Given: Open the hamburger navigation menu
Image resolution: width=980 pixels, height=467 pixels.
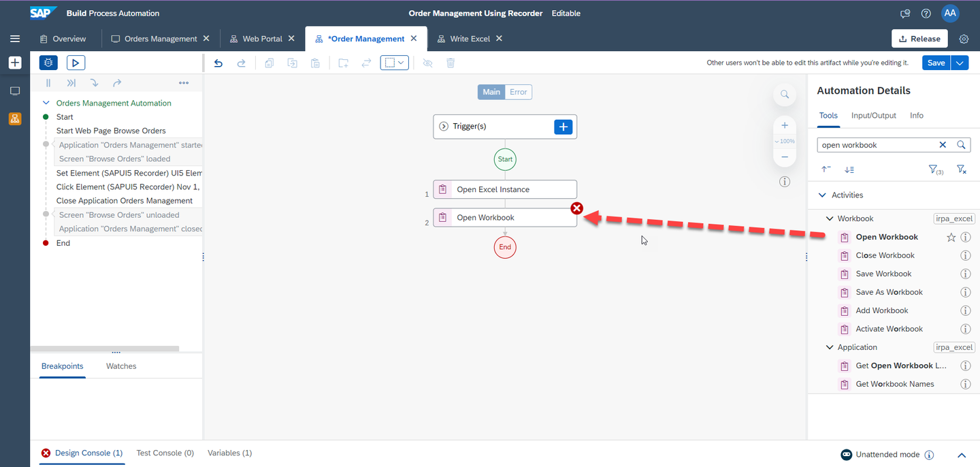Looking at the screenshot, I should click(15, 39).
